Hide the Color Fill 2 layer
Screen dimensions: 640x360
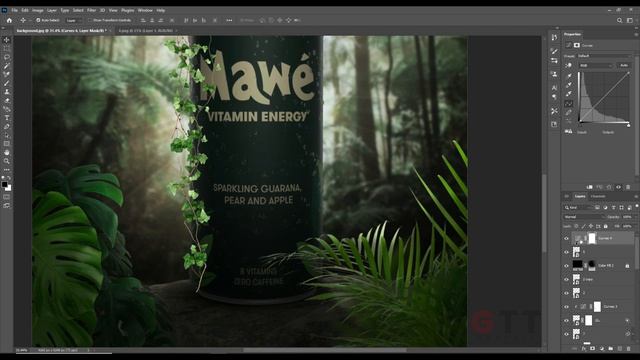566,266
